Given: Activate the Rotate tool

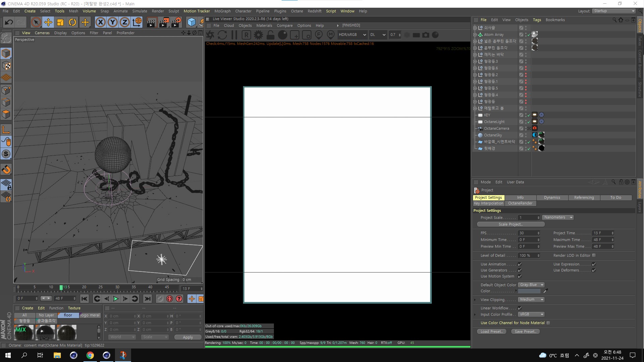Looking at the screenshot, I should coord(72,22).
